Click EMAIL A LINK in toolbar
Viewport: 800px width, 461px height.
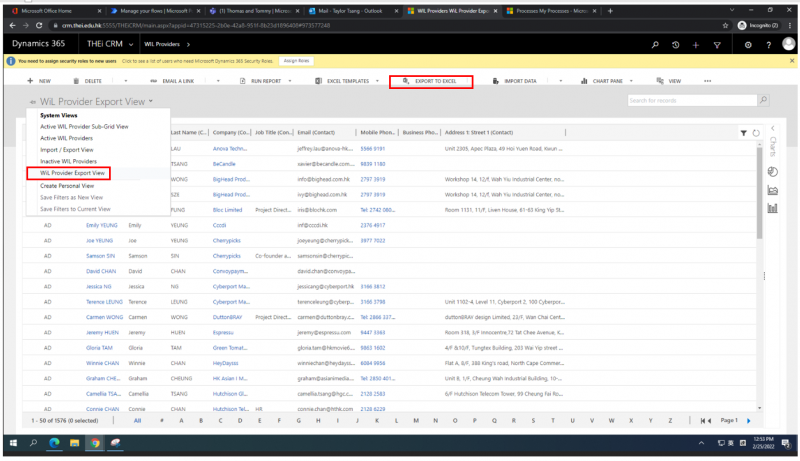tap(172, 81)
